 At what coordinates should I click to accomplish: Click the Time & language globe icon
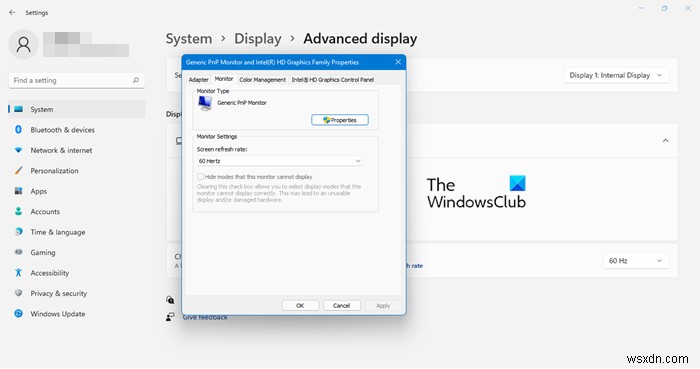click(x=18, y=232)
